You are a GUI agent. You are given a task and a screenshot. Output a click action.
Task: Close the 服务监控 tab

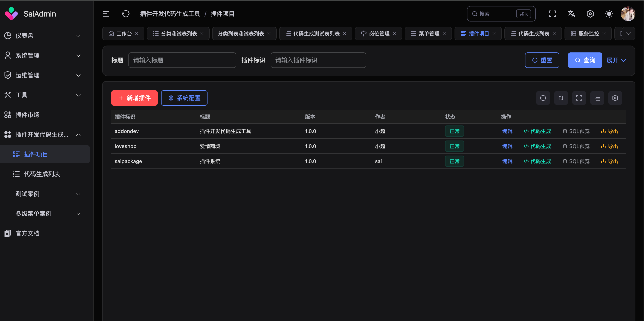(x=604, y=33)
